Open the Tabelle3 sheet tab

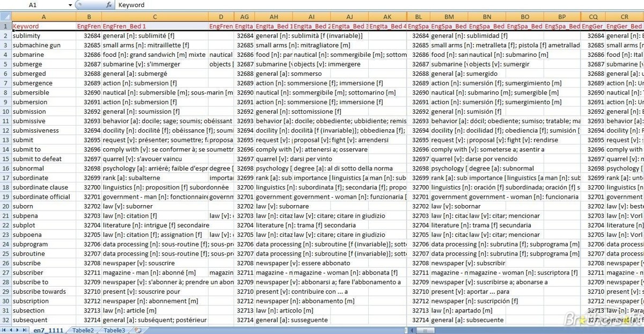click(114, 330)
